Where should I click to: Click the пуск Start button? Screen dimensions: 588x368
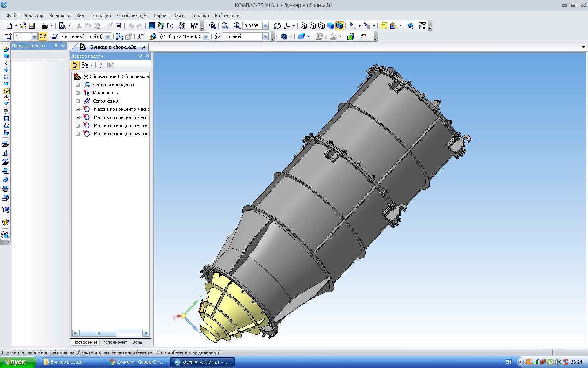pyautogui.click(x=18, y=362)
